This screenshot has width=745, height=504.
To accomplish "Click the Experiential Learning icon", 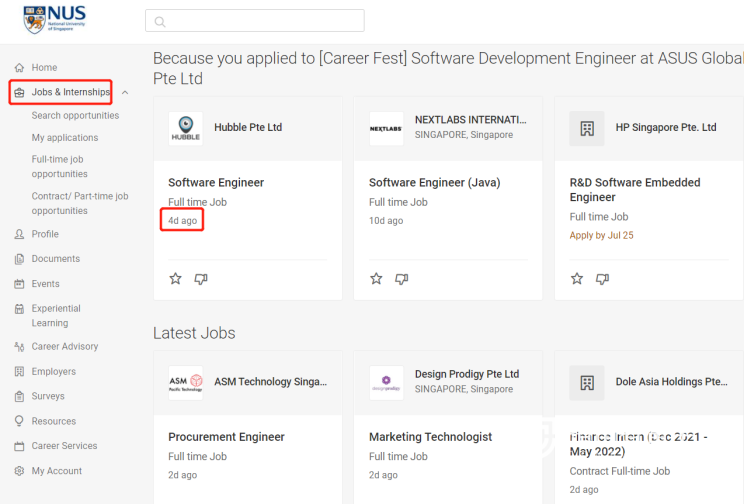I will [19, 309].
